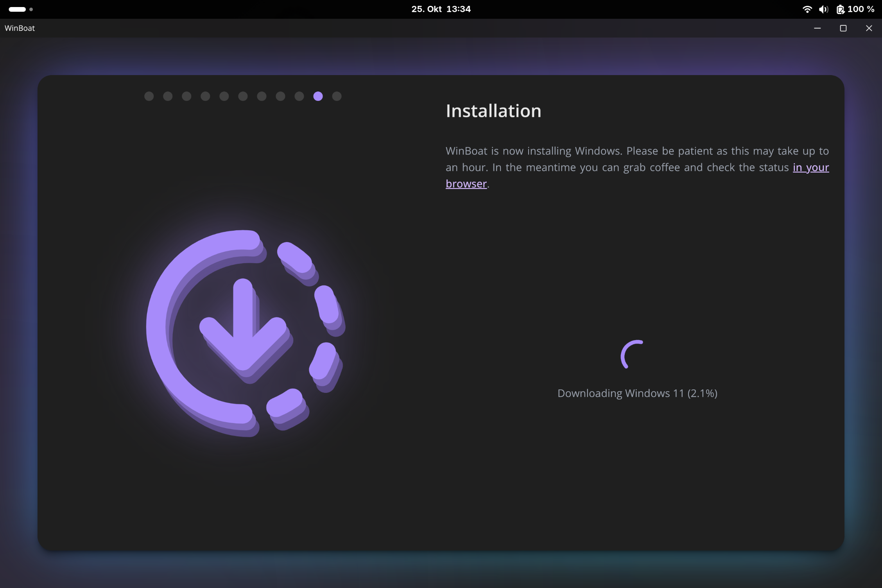This screenshot has height=588, width=882.
Task: Click the Activities pill in top-left corner
Action: (18, 9)
